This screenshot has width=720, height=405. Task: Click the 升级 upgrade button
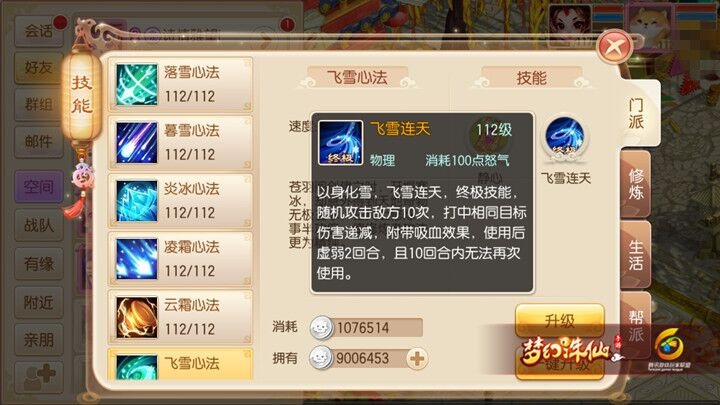point(559,320)
